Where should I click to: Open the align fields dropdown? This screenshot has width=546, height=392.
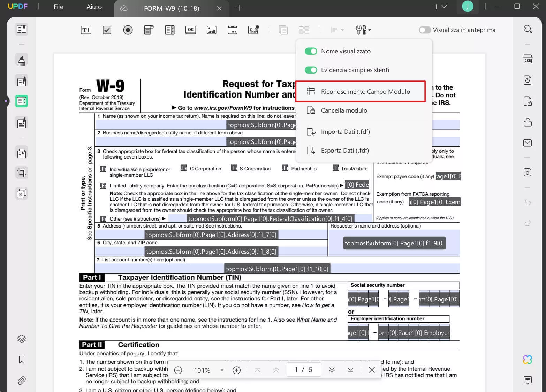tap(337, 30)
